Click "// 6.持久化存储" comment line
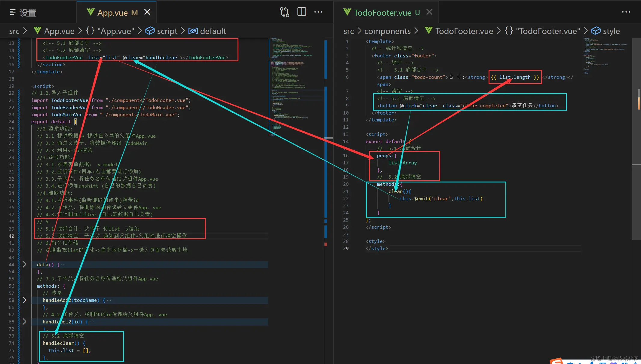 coord(57,243)
